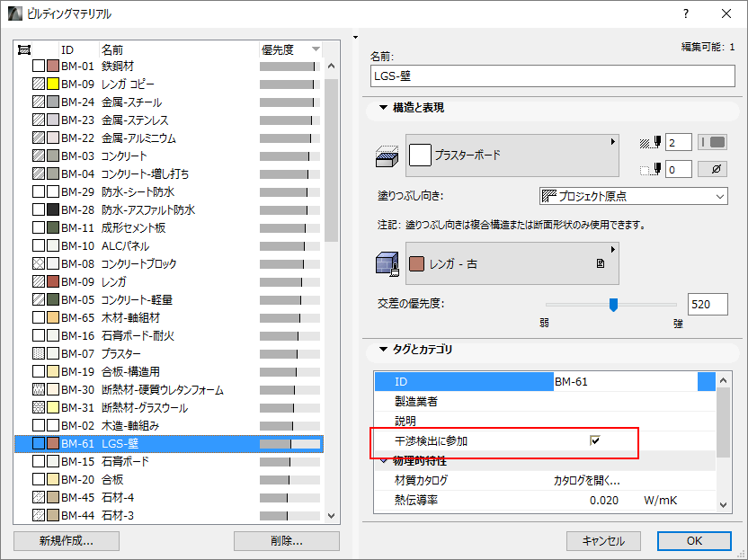Click the fill pattern icon of BM-31 グラスウール
This screenshot has height=560, width=748.
pyautogui.click(x=39, y=407)
